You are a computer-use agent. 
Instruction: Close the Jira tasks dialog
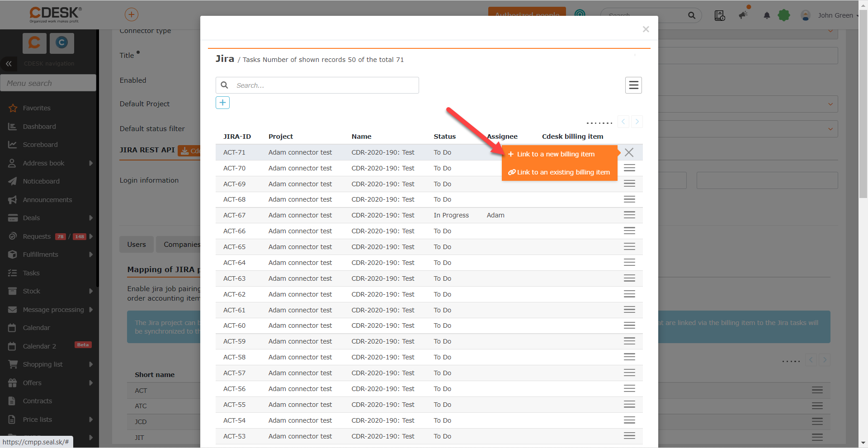(x=646, y=29)
